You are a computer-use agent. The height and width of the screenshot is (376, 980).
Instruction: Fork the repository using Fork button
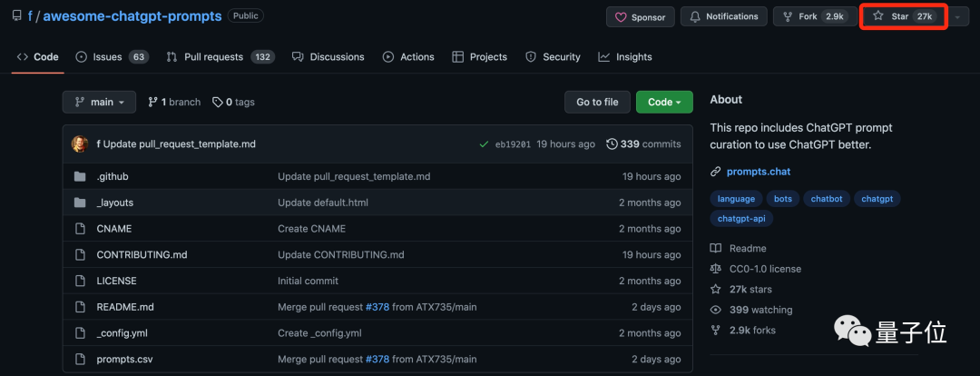(x=809, y=16)
